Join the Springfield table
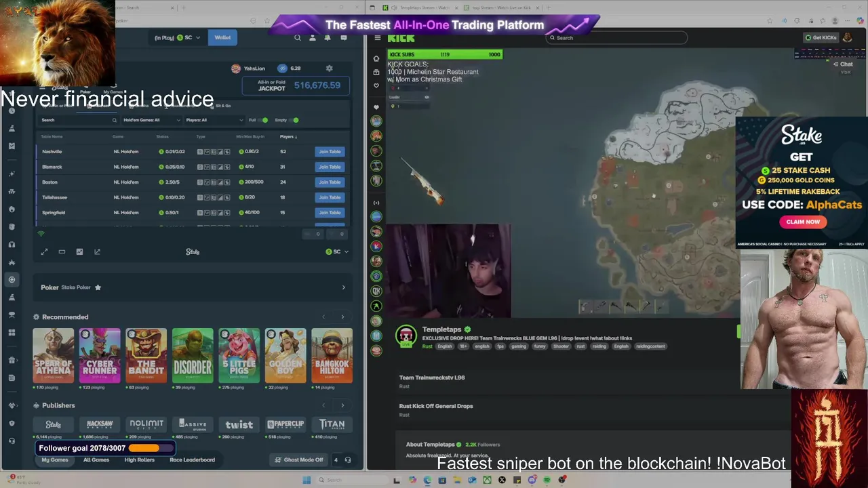The width and height of the screenshot is (868, 488). (330, 213)
